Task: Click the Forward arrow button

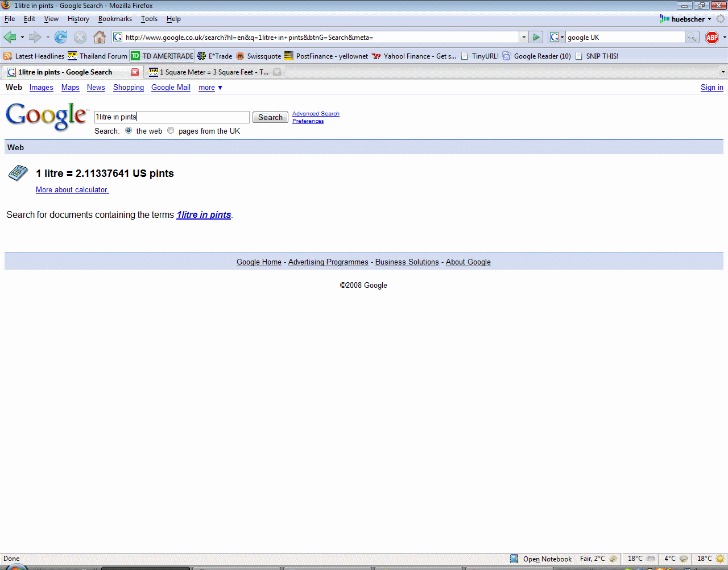Action: coord(35,38)
